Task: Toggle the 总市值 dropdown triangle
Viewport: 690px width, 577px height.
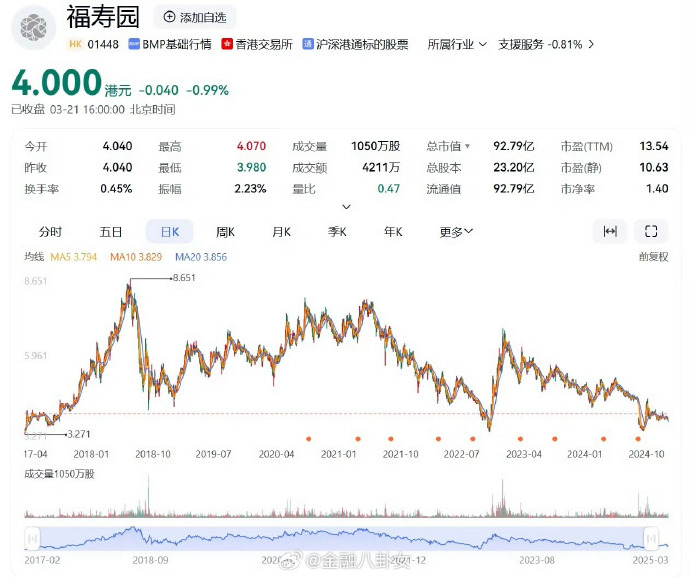Action: pos(467,146)
